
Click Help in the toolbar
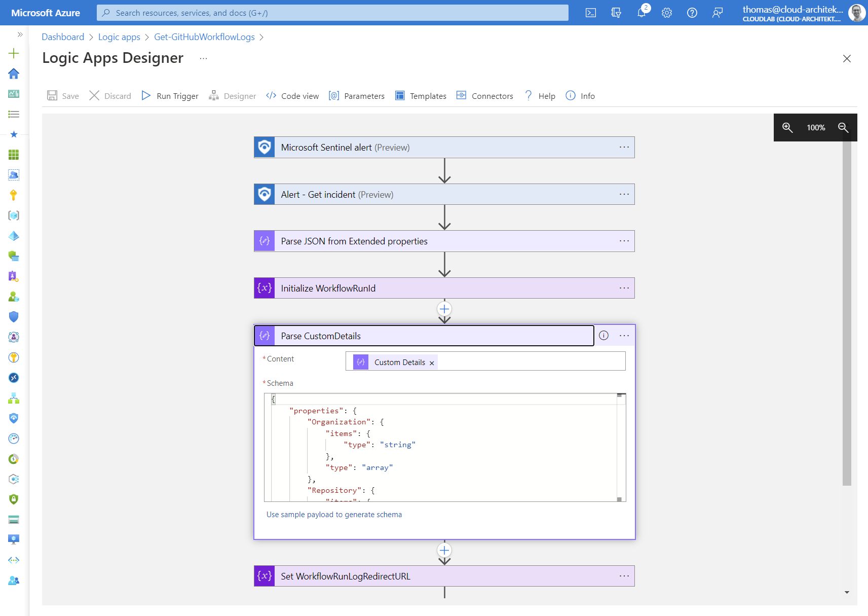click(x=540, y=96)
